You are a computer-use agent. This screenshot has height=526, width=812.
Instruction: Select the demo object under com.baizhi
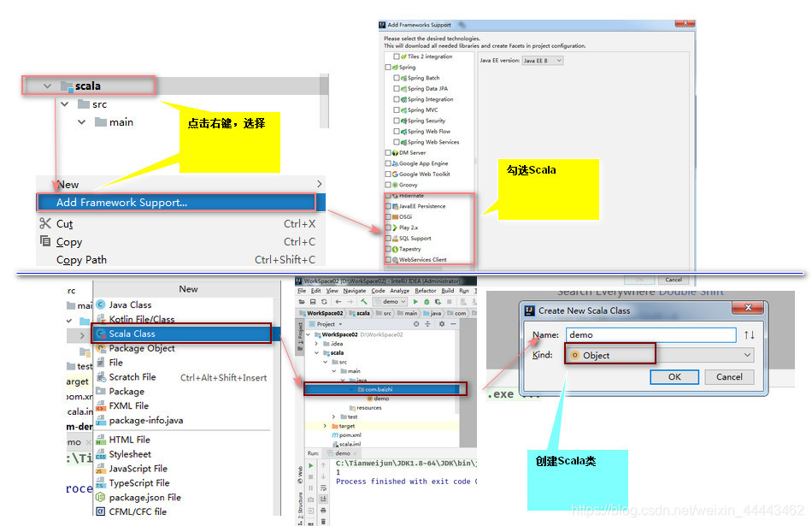[x=378, y=399]
